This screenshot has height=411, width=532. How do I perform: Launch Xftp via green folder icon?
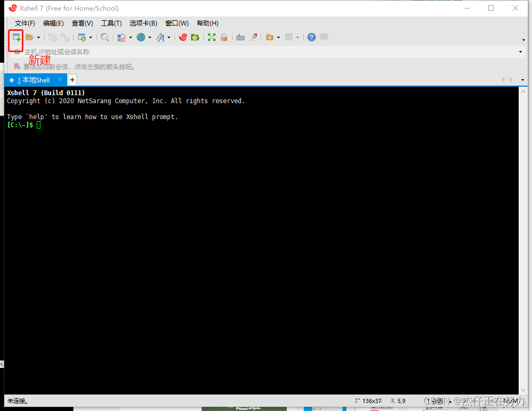(x=195, y=37)
